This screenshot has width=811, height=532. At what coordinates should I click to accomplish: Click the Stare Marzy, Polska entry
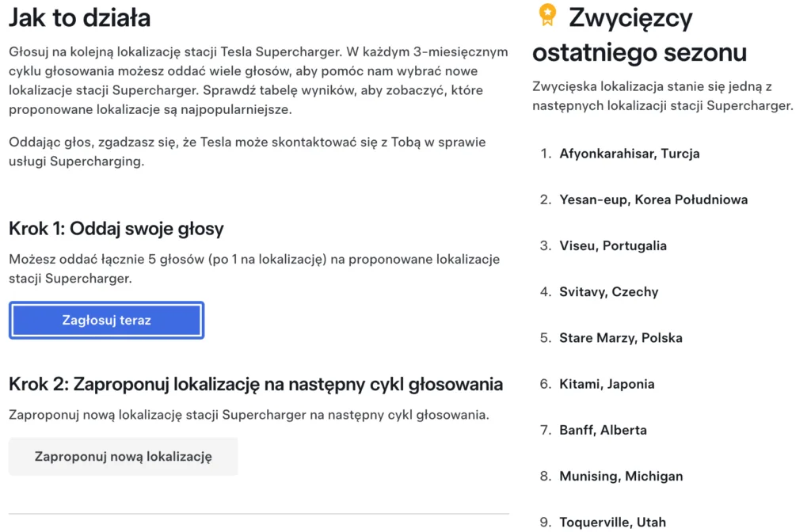tap(623, 337)
